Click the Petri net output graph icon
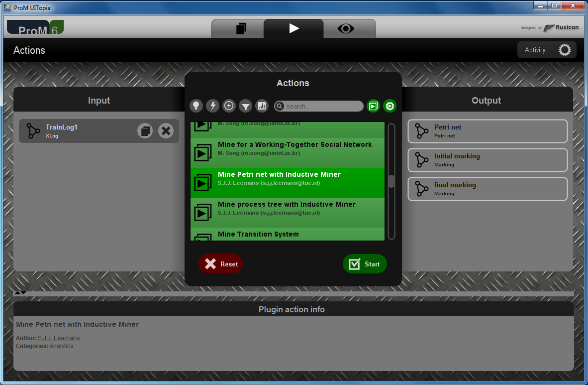588x385 pixels. 421,131
